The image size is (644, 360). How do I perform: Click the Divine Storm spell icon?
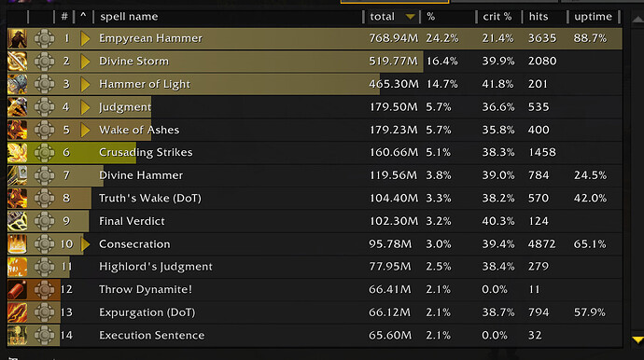(x=17, y=62)
